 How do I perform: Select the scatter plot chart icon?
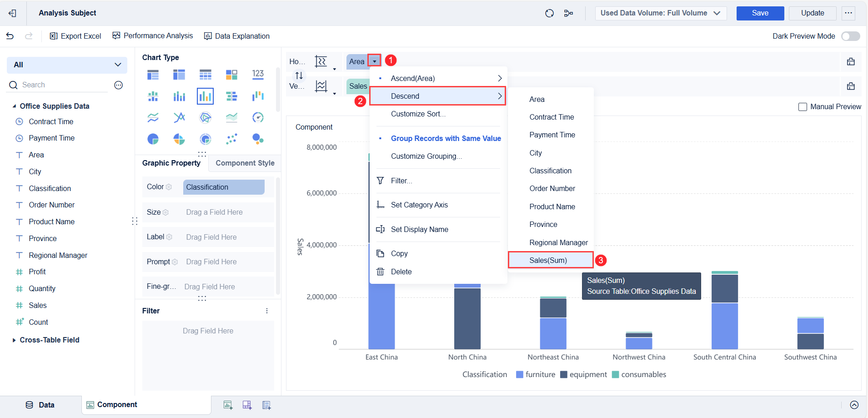(231, 139)
